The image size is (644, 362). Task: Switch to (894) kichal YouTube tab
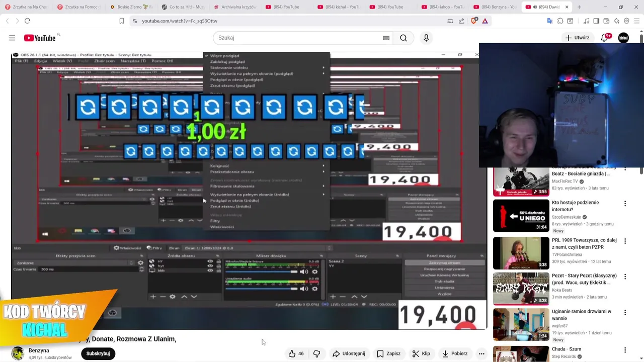coord(340,7)
